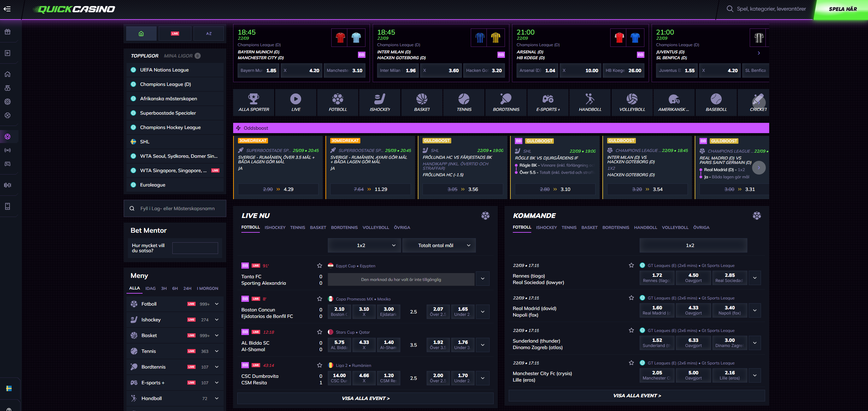Screen dimensions: 868x411
Task: Select the Baseboll sport icon tile
Action: (x=716, y=102)
